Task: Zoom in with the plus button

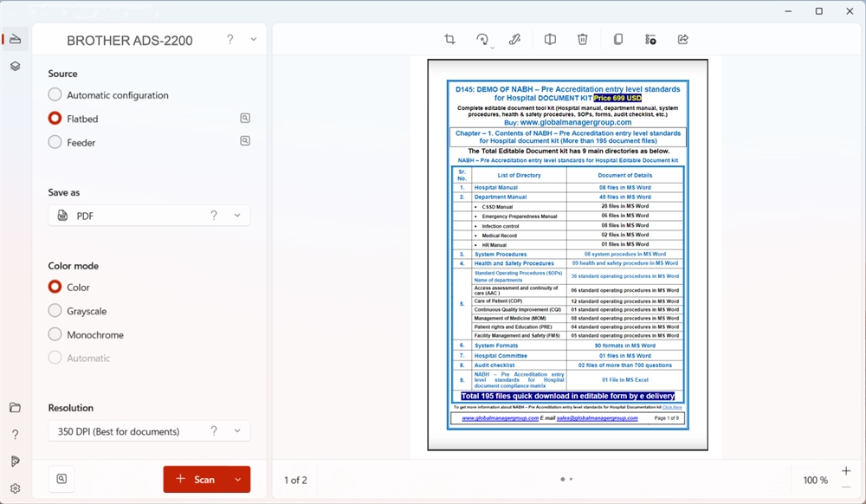Action: (846, 471)
